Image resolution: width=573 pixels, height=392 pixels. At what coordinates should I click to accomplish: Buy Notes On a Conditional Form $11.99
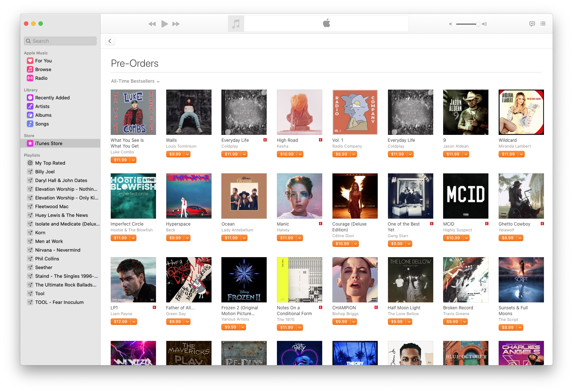286,328
